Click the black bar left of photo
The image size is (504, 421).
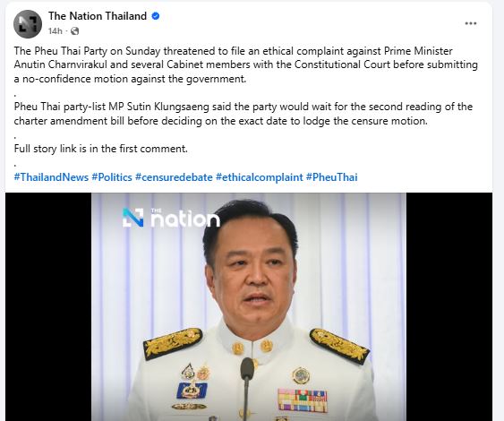(x=48, y=307)
